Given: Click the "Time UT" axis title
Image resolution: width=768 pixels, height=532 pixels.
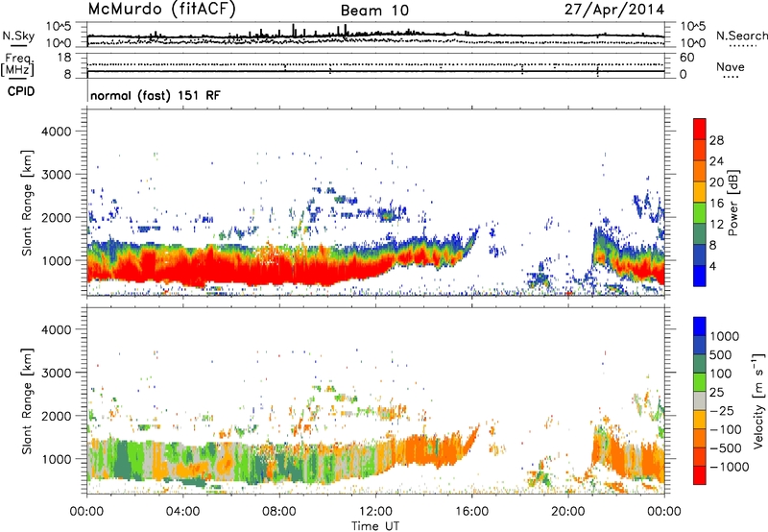Looking at the screenshot, I should (375, 526).
